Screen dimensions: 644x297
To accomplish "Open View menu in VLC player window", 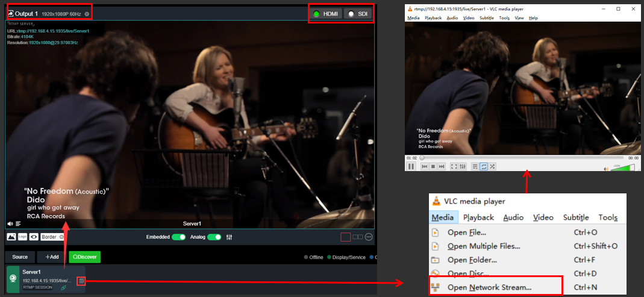I will pyautogui.click(x=519, y=18).
